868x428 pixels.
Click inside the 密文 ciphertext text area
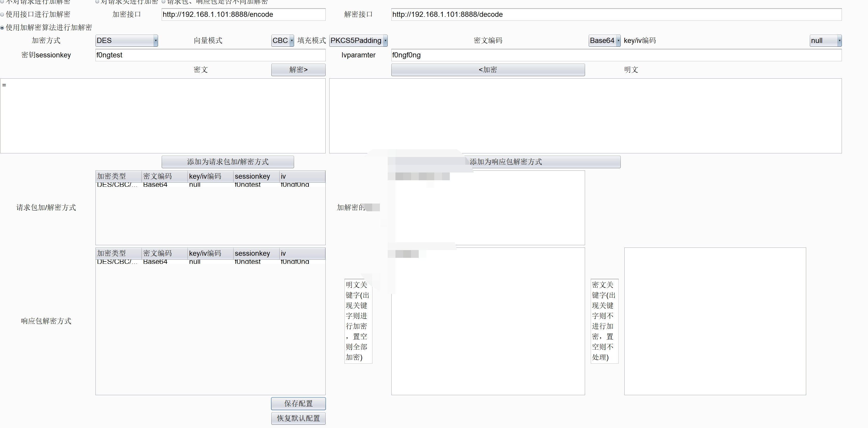point(163,116)
